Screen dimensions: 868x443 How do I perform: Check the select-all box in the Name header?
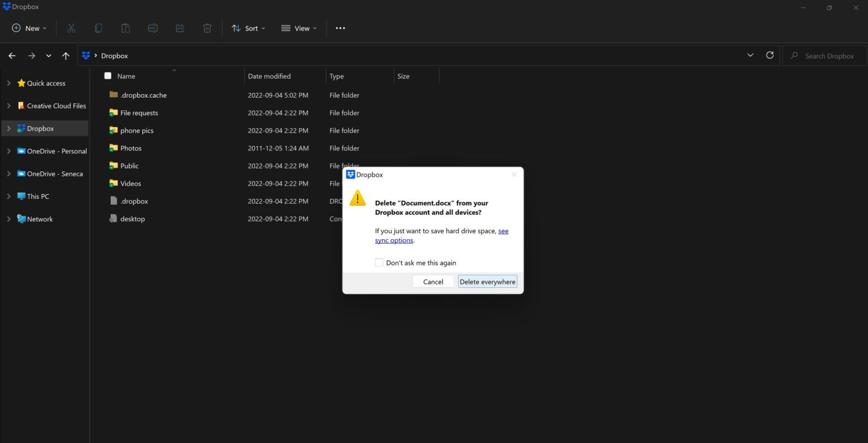click(107, 76)
